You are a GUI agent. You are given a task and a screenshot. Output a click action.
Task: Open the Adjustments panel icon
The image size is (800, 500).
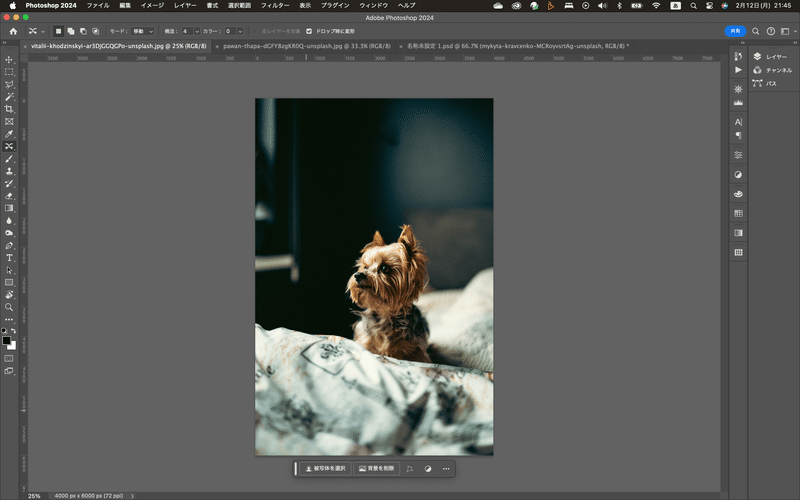(738, 174)
